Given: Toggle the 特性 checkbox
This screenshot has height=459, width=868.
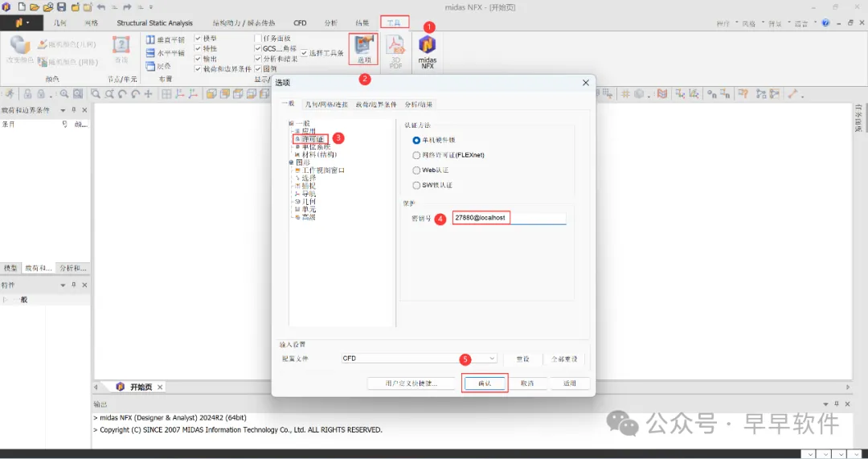Looking at the screenshot, I should coord(199,49).
